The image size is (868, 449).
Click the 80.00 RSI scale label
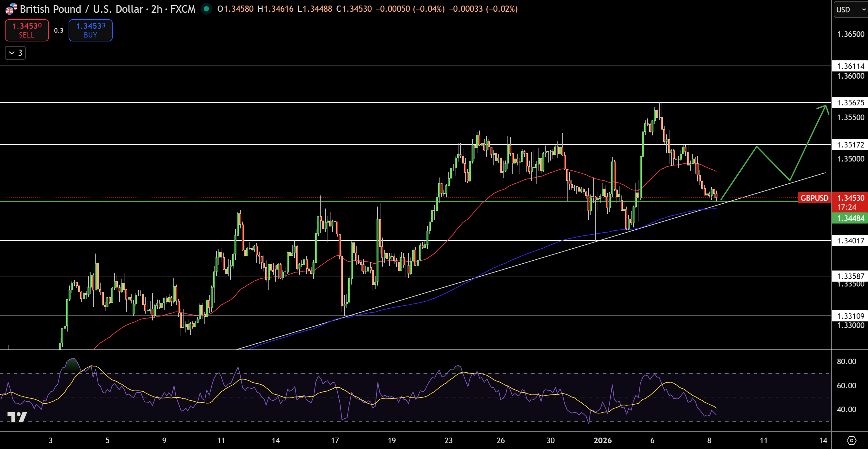pyautogui.click(x=846, y=362)
